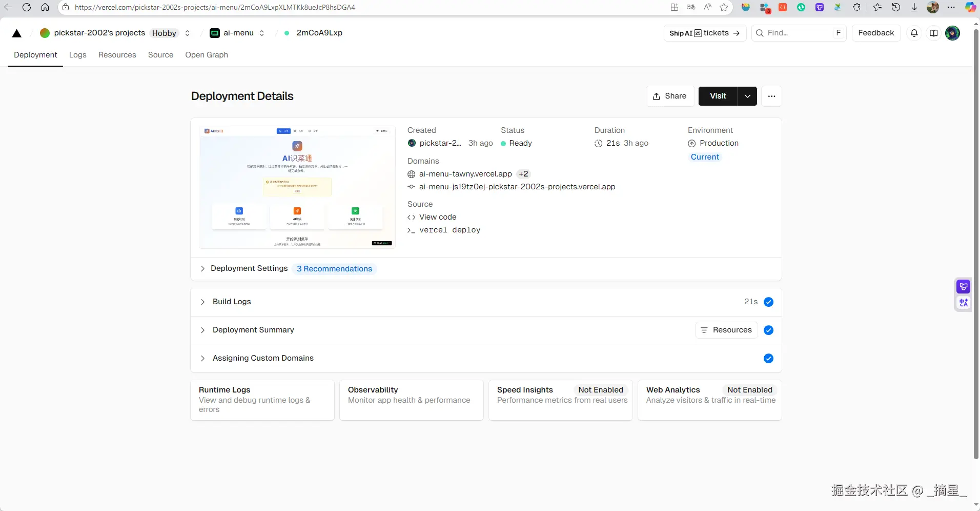This screenshot has height=511, width=980.
Task: Switch to the Open Graph tab
Action: coord(207,55)
